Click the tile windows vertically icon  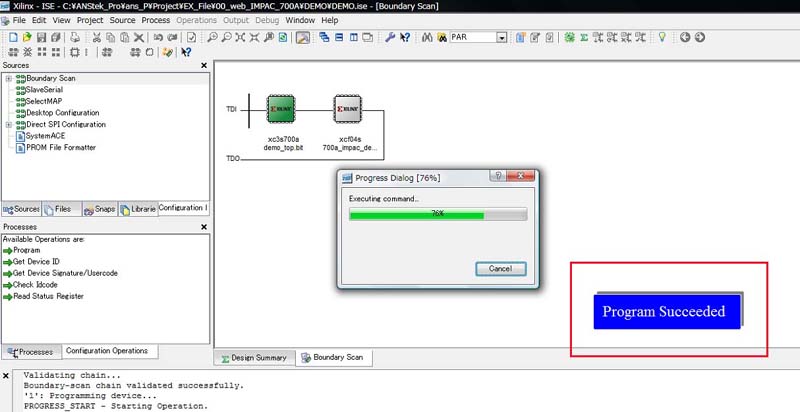click(354, 37)
